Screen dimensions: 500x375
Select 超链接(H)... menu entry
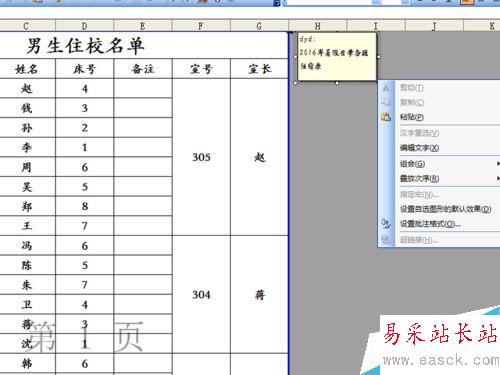click(x=419, y=239)
